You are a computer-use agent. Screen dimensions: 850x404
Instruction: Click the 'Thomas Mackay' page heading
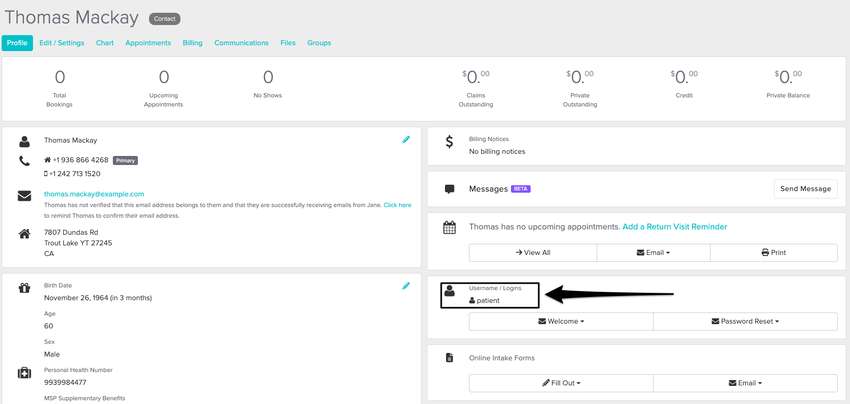tap(72, 18)
